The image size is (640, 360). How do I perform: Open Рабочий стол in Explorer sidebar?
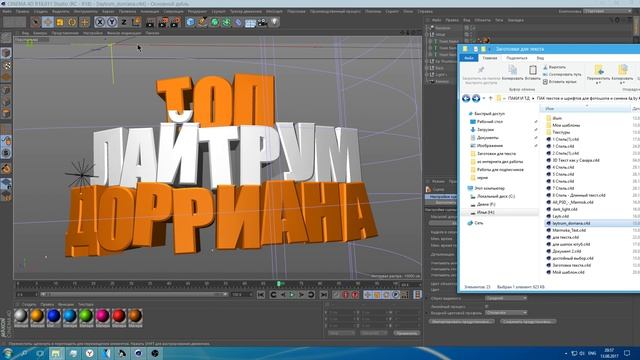pyautogui.click(x=486, y=122)
